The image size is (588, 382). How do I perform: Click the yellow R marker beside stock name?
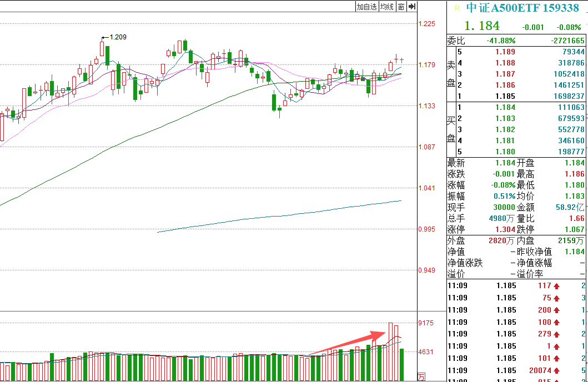pos(457,8)
